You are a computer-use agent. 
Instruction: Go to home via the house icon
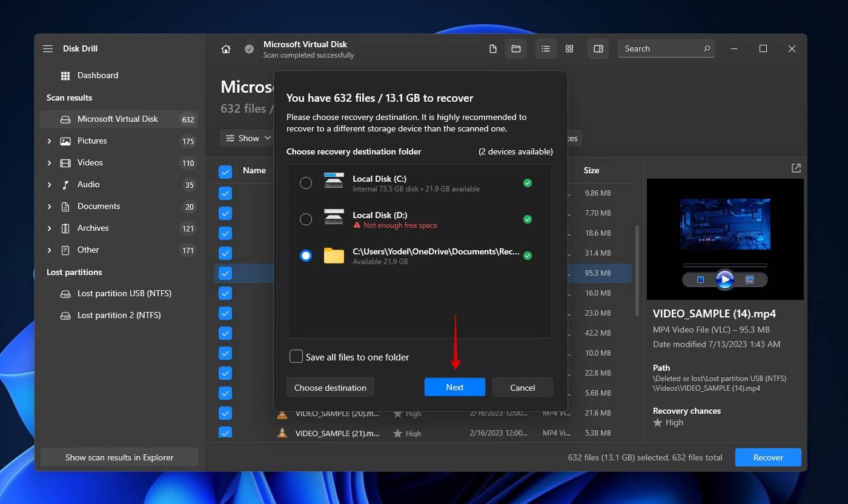tap(226, 49)
